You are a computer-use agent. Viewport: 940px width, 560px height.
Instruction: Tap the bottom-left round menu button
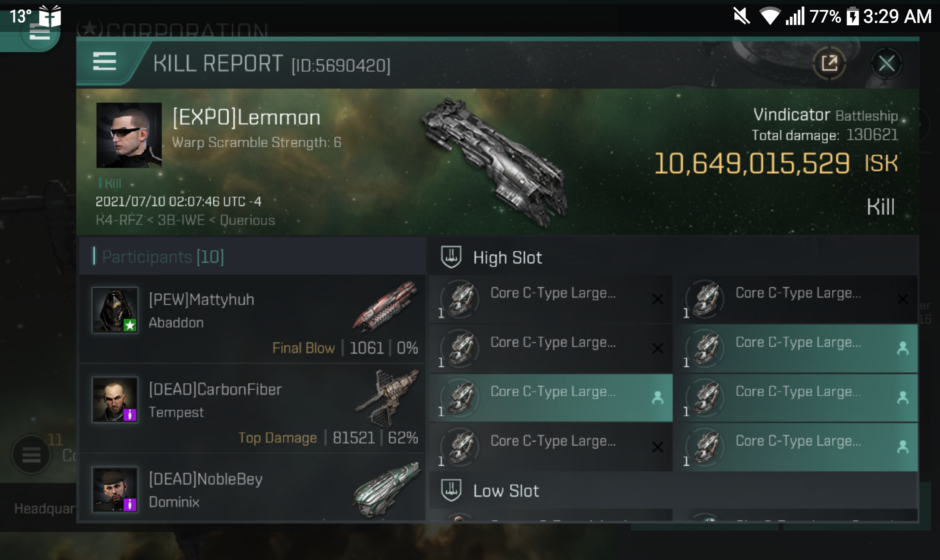31,454
